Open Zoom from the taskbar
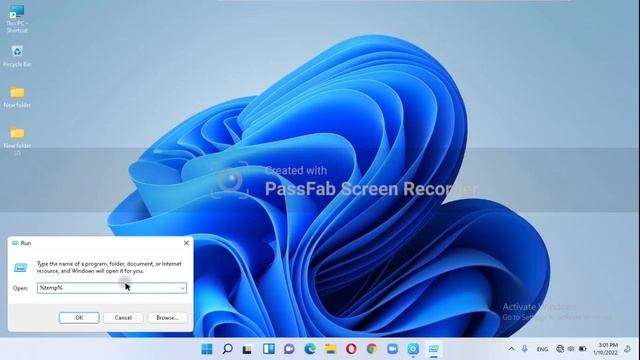Viewport: 640px width, 360px height. (392, 349)
